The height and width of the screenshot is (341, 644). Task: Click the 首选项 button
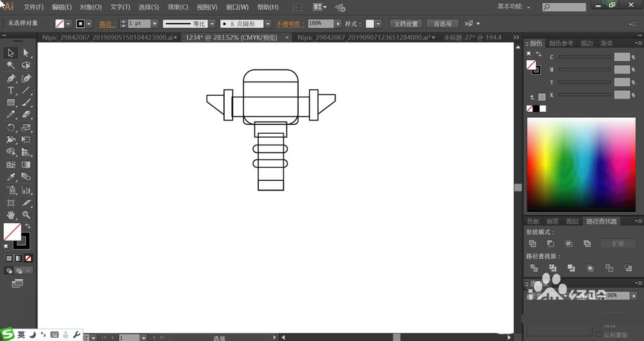click(x=442, y=24)
